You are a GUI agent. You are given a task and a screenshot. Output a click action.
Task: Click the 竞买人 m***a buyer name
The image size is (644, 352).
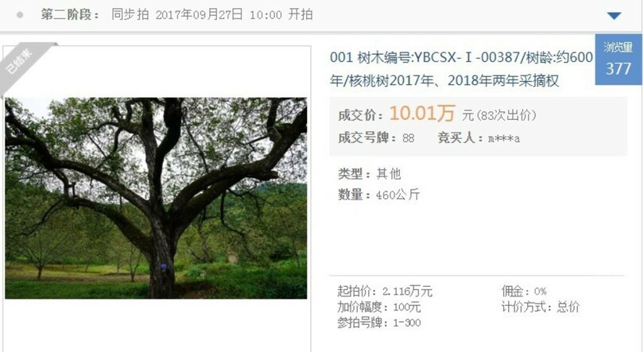pos(503,139)
